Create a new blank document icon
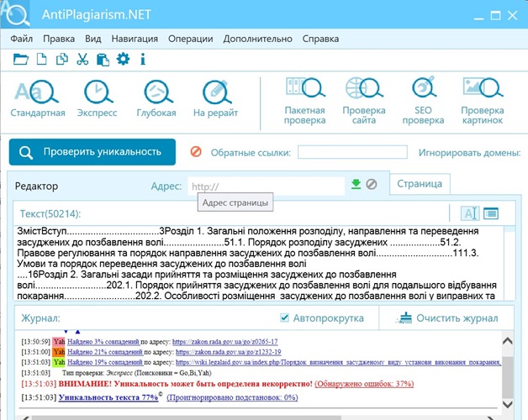 pos(41,60)
